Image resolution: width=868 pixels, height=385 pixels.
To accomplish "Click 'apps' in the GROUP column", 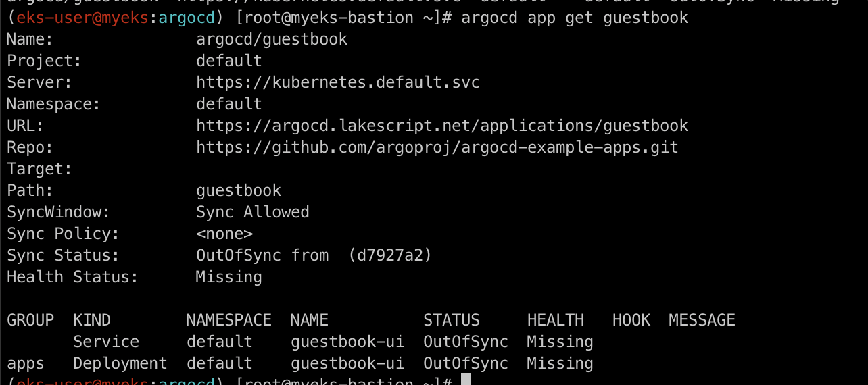I will click(25, 363).
